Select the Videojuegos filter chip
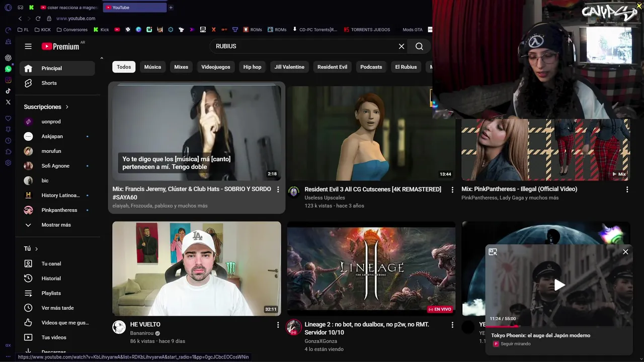This screenshot has width=644, height=362. click(x=216, y=67)
